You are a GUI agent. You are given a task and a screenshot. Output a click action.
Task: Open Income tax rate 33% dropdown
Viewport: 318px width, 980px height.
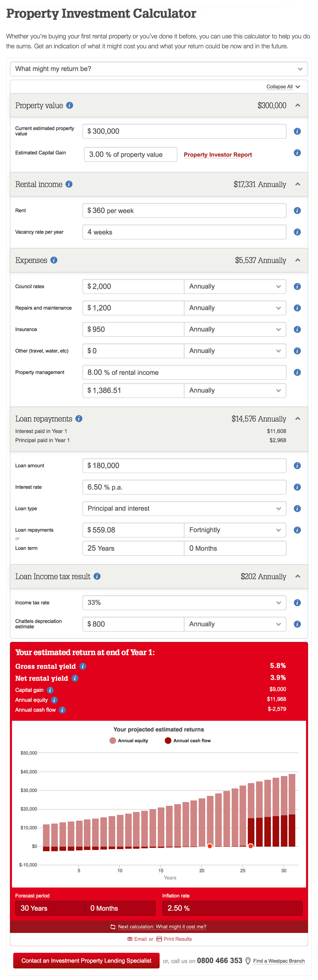click(184, 603)
